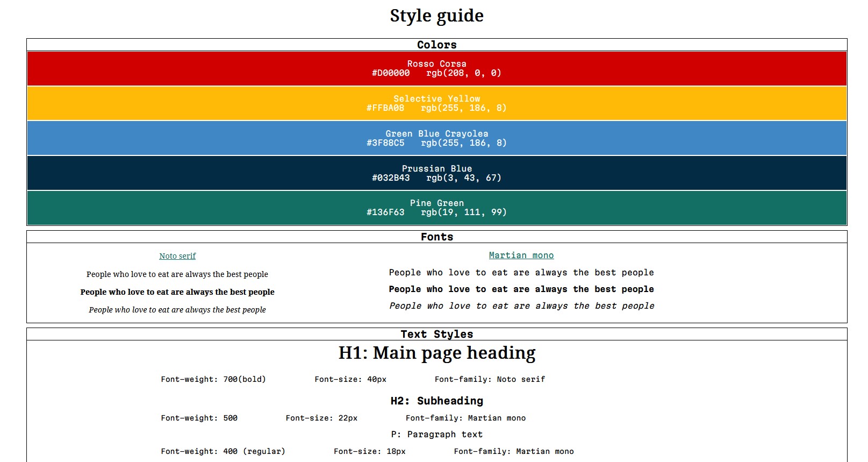Screen dimensions: 868x462
Task: Click the Noto serif font link
Action: pyautogui.click(x=177, y=256)
